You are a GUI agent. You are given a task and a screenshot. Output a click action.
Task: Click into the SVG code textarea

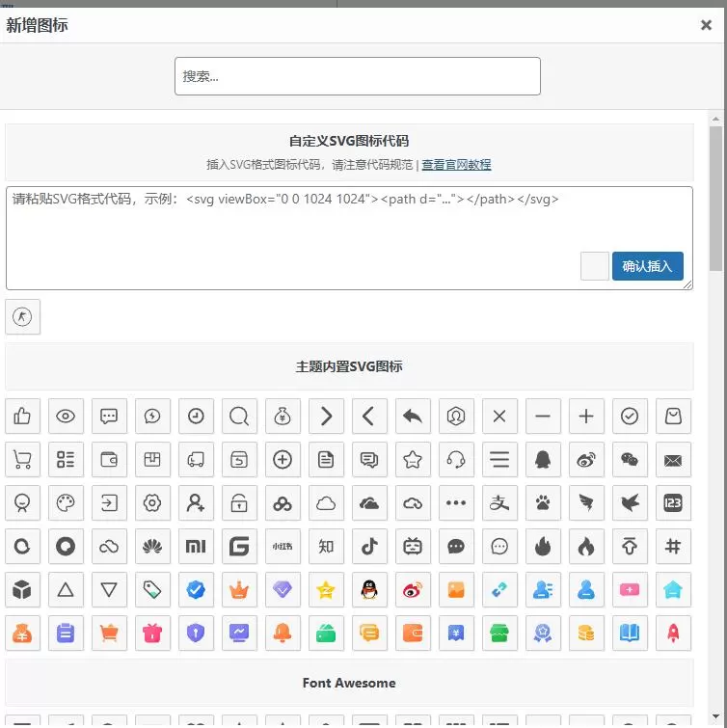[x=349, y=238]
